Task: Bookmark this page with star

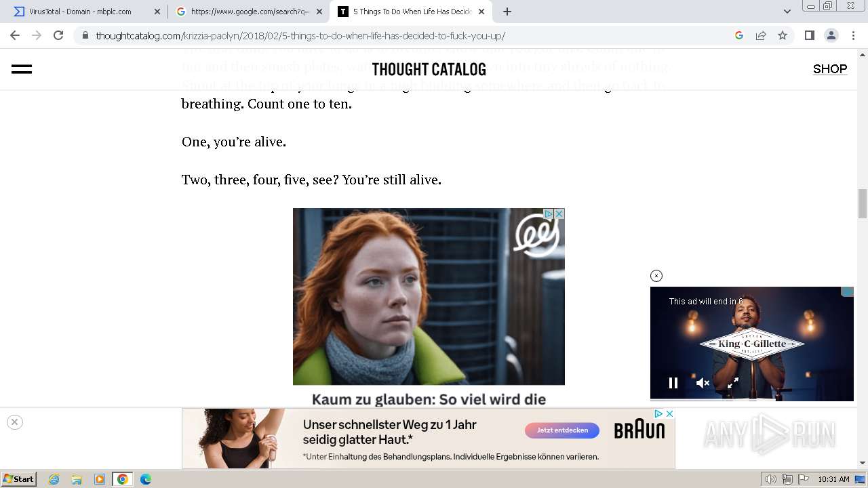Action: (x=783, y=35)
